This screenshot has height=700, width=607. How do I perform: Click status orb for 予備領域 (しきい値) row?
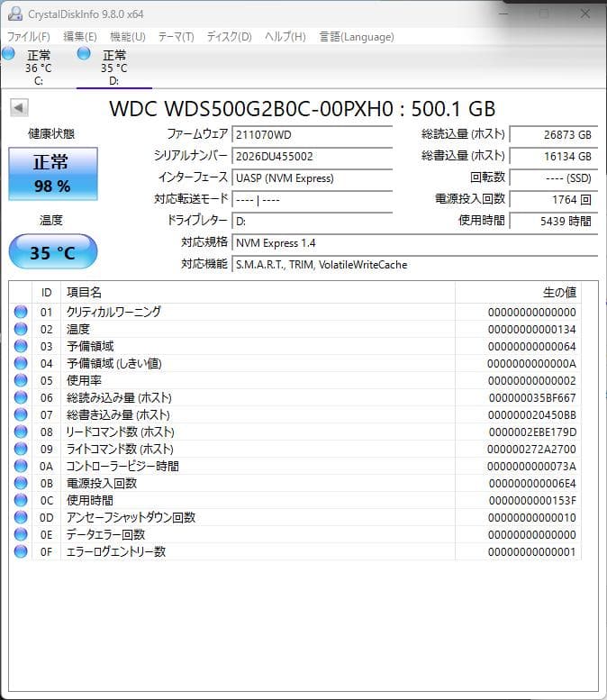point(21,363)
